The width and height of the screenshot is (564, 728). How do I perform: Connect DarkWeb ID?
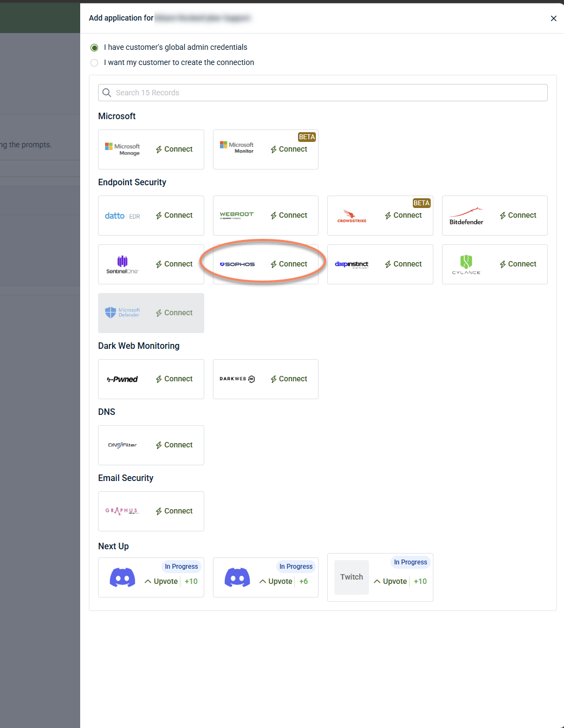289,379
